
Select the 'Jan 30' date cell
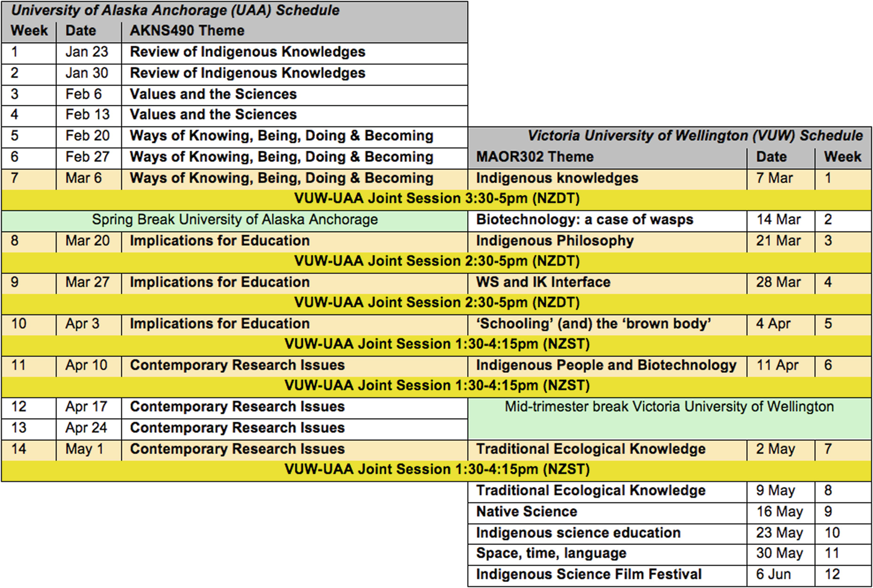click(x=88, y=74)
